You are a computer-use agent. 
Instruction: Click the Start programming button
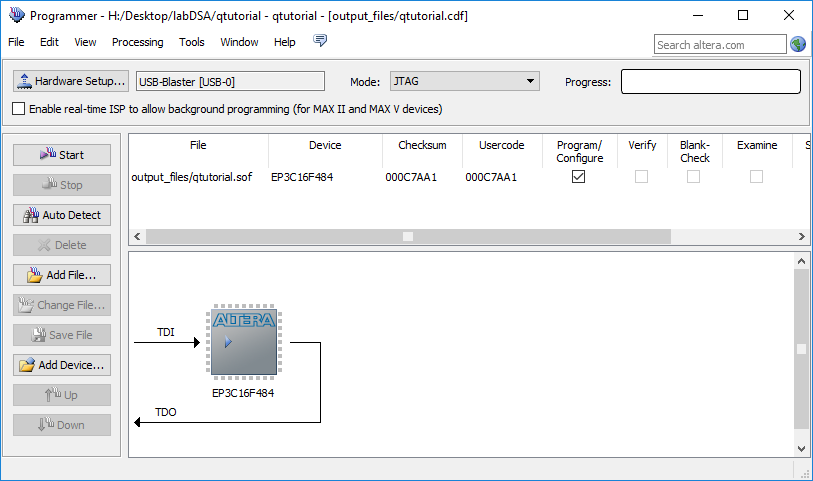[x=62, y=155]
